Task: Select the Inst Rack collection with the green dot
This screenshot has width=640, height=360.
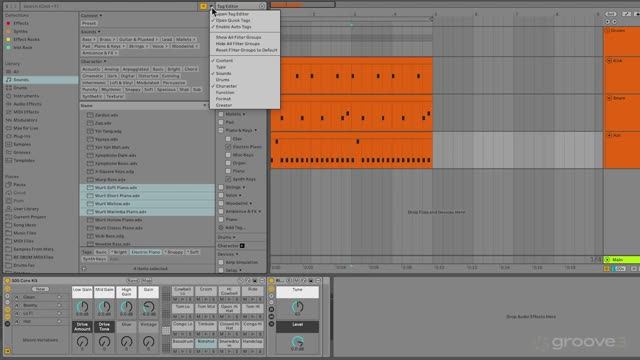Action: tap(19, 47)
